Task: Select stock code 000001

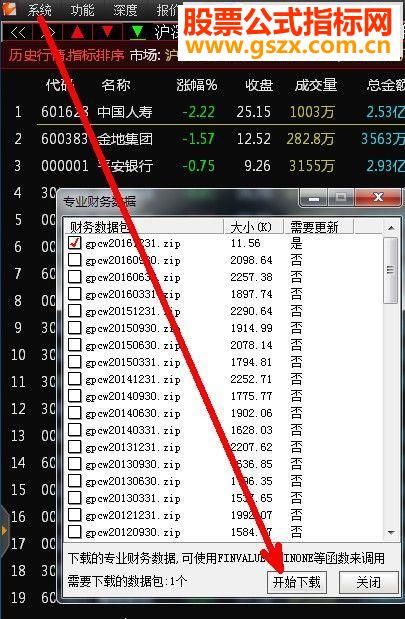Action: [65, 166]
